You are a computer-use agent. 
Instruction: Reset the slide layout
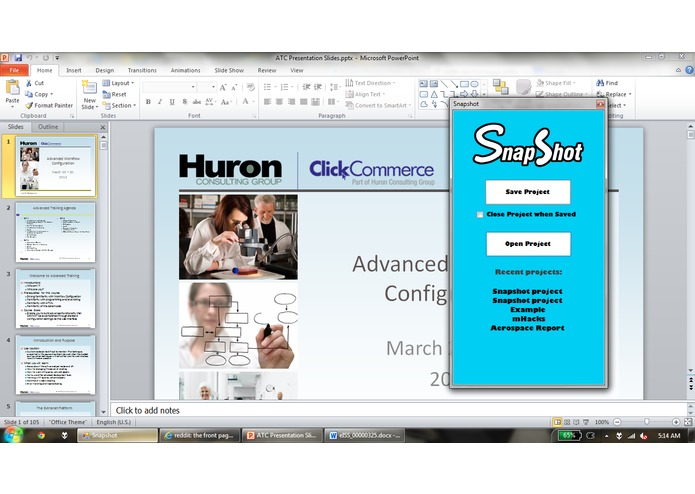(x=115, y=94)
